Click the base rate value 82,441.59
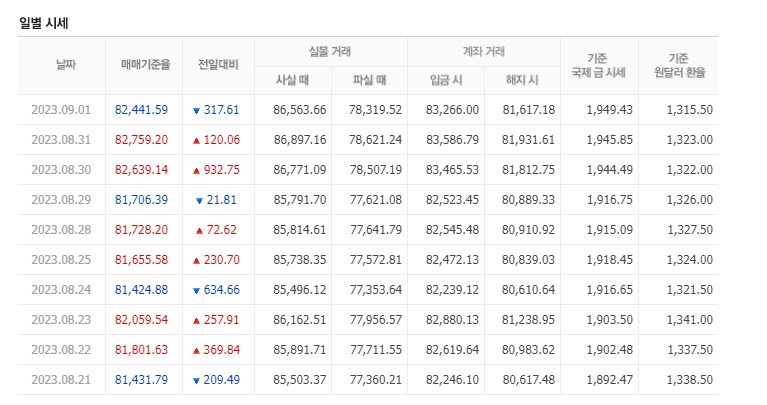The width and height of the screenshot is (767, 405). 141,110
